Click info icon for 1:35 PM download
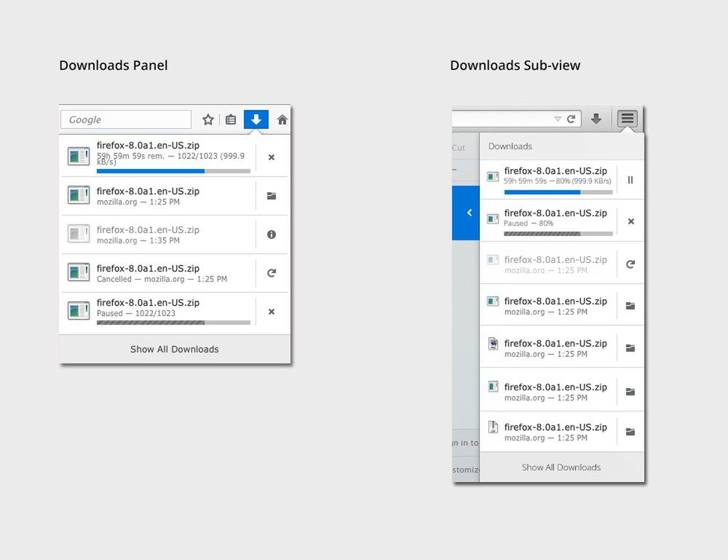Viewport: 728px width, 560px height. pyautogui.click(x=272, y=234)
